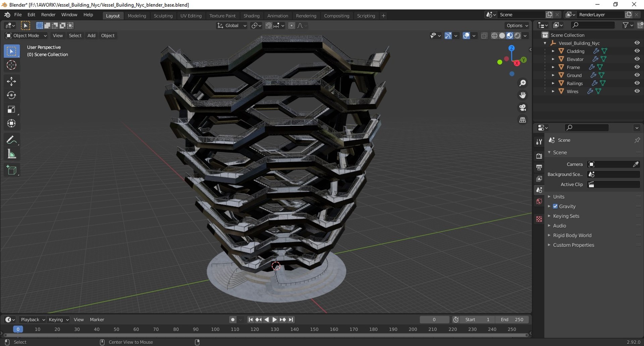The image size is (644, 346).
Task: Open the Keying dropdown in timeline
Action: (x=58, y=320)
